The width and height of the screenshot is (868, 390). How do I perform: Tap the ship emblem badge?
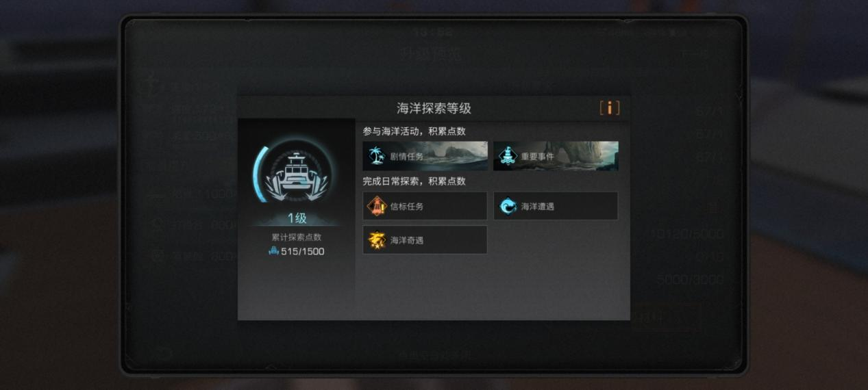[297, 175]
